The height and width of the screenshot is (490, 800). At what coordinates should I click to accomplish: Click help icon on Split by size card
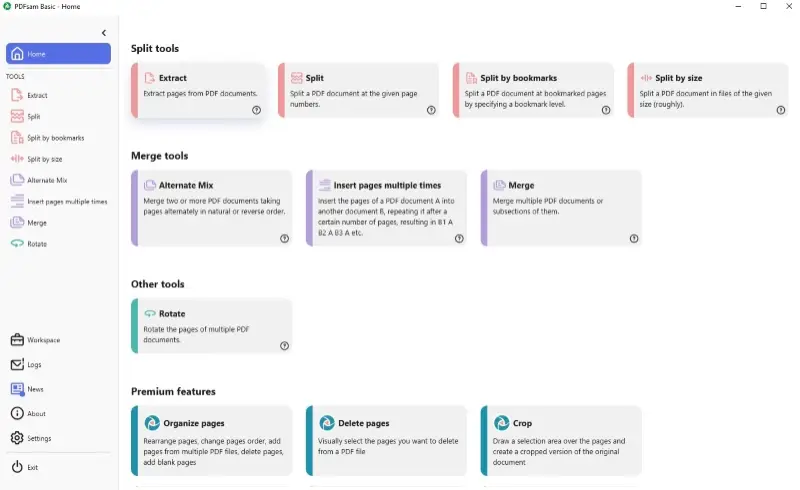[781, 110]
